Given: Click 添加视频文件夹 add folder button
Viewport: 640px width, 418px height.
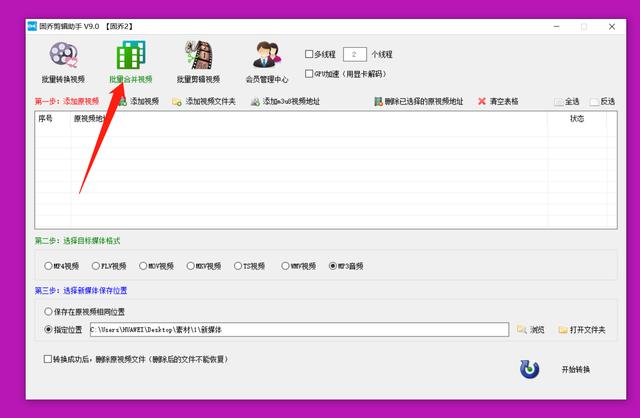Looking at the screenshot, I should click(204, 101).
